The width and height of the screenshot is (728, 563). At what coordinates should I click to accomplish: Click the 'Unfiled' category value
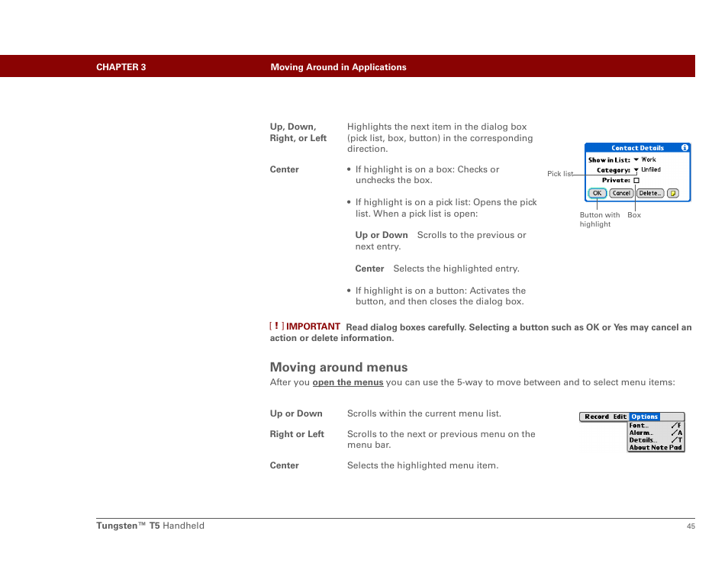tap(651, 169)
